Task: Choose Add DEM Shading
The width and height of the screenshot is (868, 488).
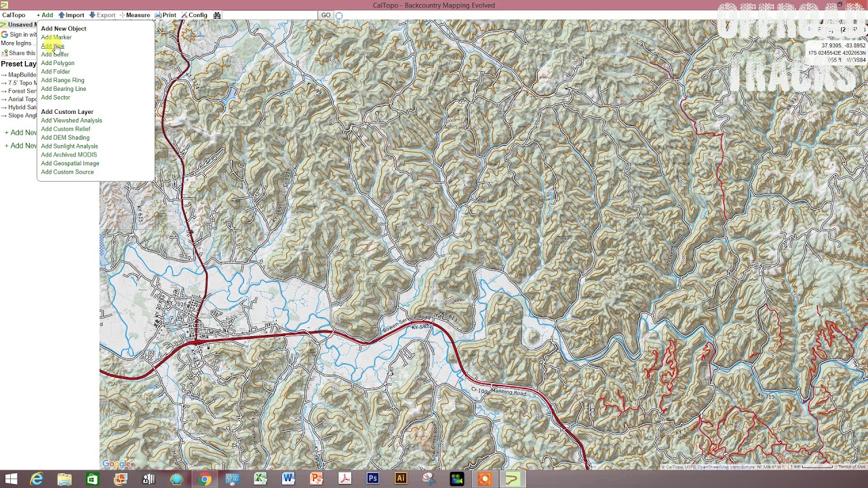Action: (x=65, y=138)
